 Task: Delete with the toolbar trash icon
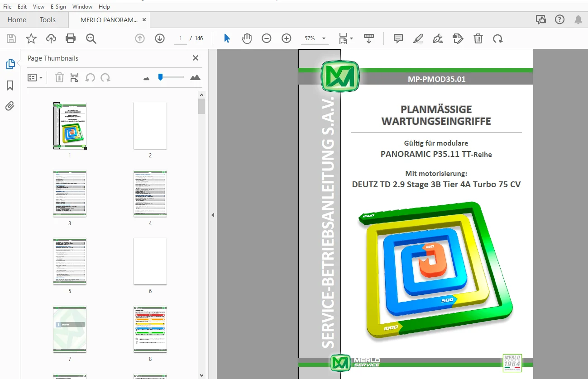point(478,38)
